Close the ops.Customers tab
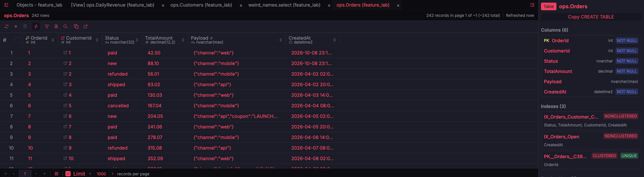The image size is (644, 177). [x=241, y=5]
